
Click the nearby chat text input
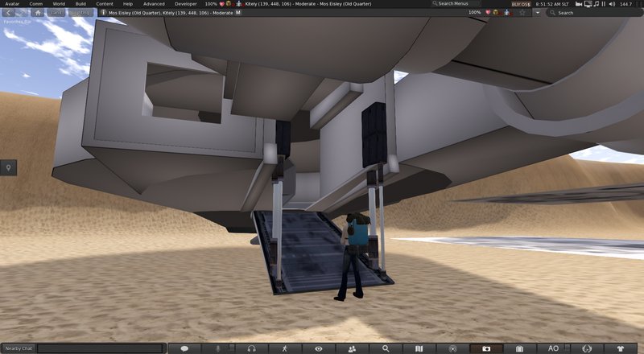tap(101, 348)
